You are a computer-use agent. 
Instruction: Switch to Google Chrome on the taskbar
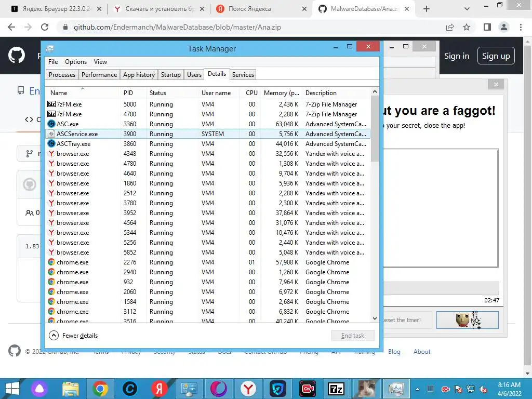(x=100, y=389)
